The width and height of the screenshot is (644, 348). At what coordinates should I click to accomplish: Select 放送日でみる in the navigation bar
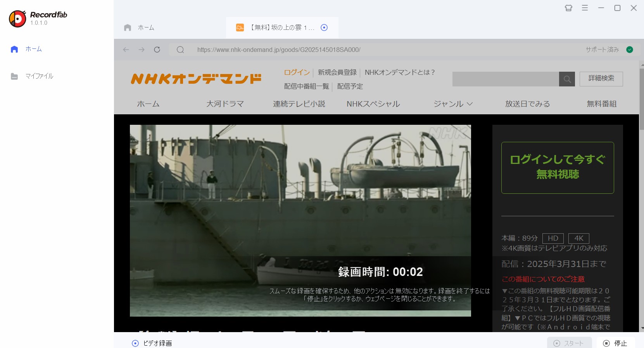[527, 104]
